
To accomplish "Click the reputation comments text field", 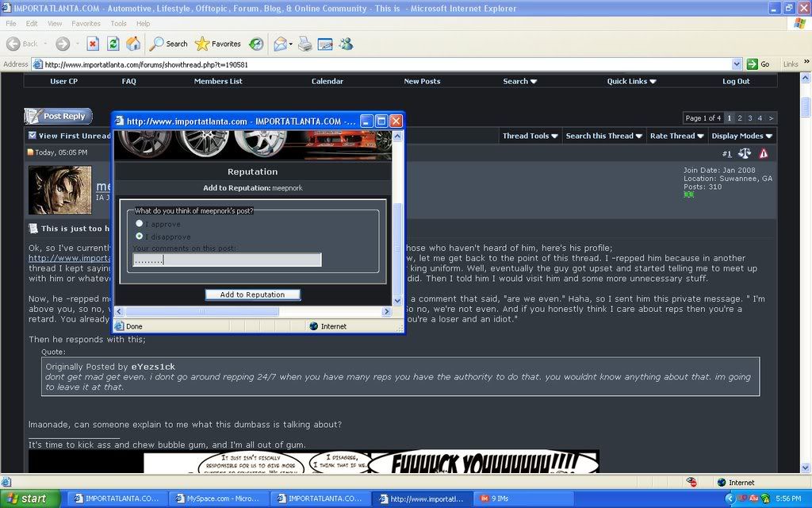I will (227, 260).
